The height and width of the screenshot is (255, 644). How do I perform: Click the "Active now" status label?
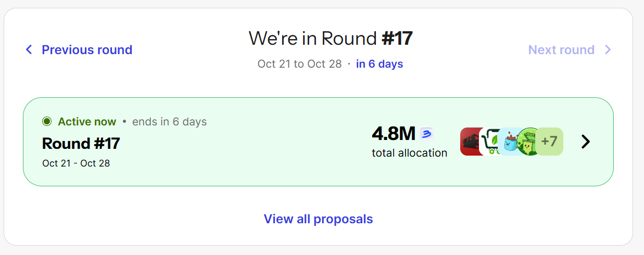87,122
